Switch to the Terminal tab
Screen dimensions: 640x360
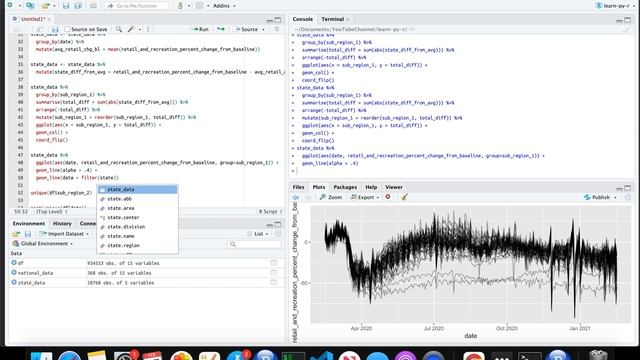click(332, 19)
